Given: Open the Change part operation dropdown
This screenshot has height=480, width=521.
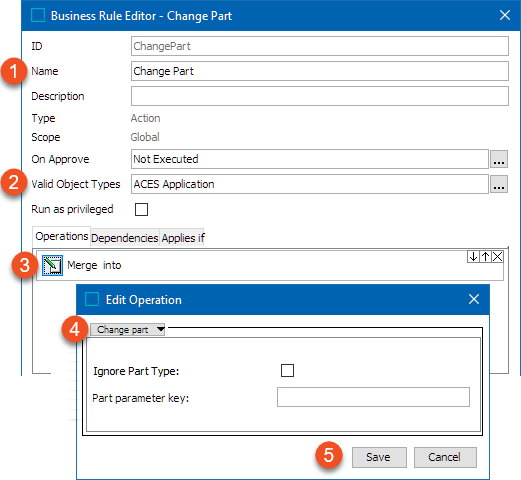Looking at the screenshot, I should (127, 330).
